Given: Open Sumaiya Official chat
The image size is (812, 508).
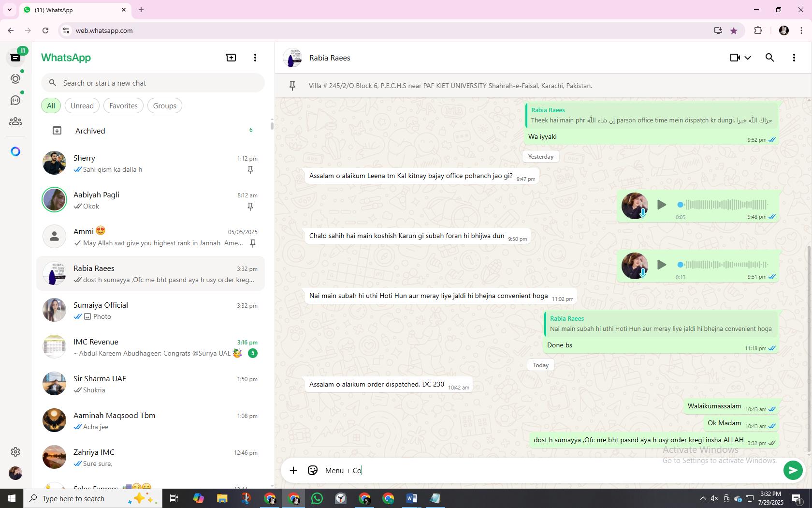Looking at the screenshot, I should click(x=151, y=311).
